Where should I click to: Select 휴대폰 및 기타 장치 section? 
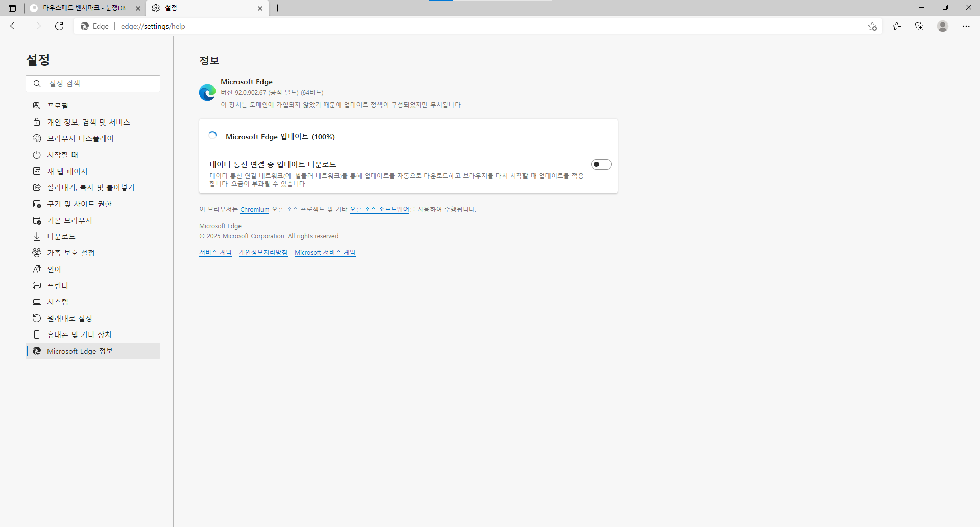click(79, 334)
